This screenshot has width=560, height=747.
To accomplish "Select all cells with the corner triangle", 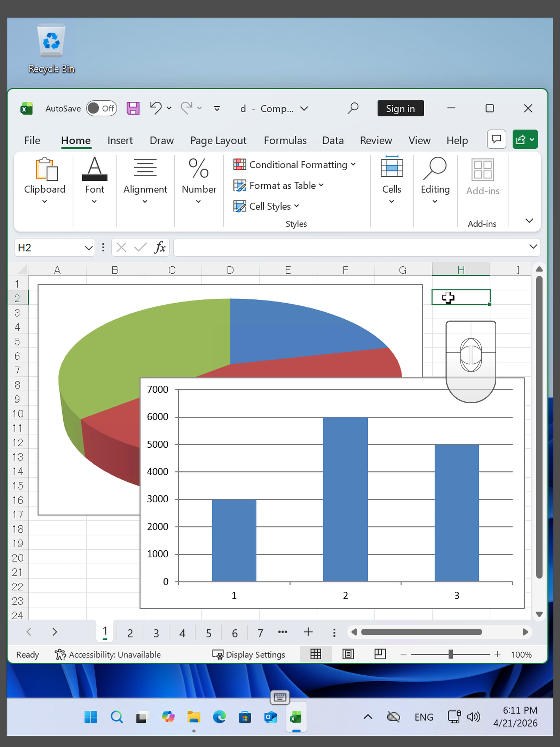I will (22, 270).
